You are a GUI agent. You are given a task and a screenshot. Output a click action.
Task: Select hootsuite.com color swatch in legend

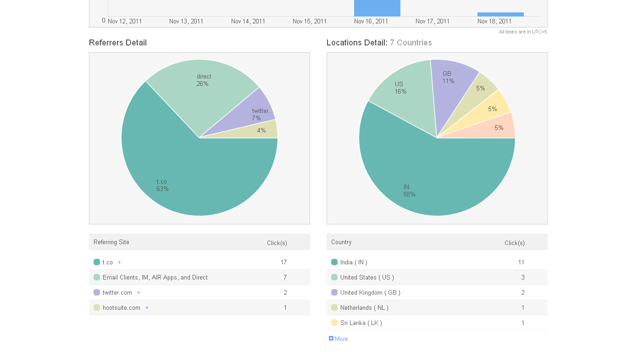coord(97,307)
